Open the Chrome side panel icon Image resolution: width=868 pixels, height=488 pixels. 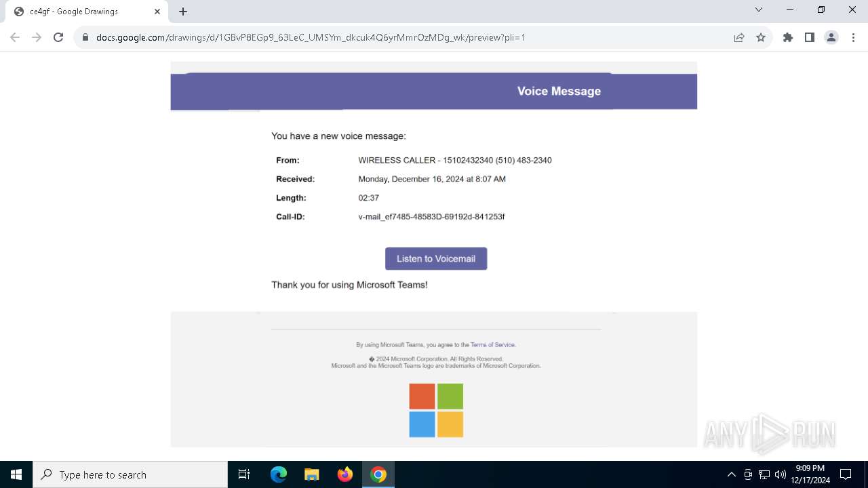(810, 37)
